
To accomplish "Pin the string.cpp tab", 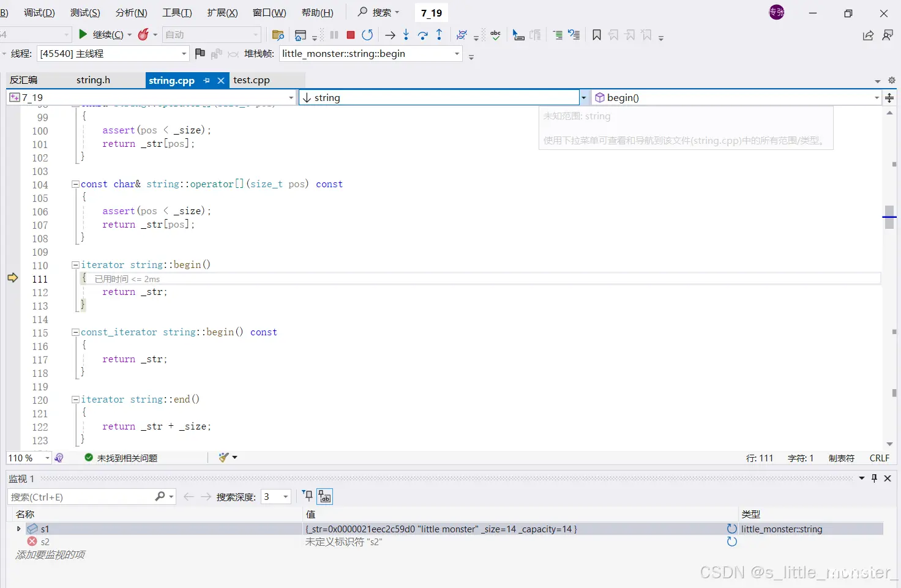I will pos(207,80).
